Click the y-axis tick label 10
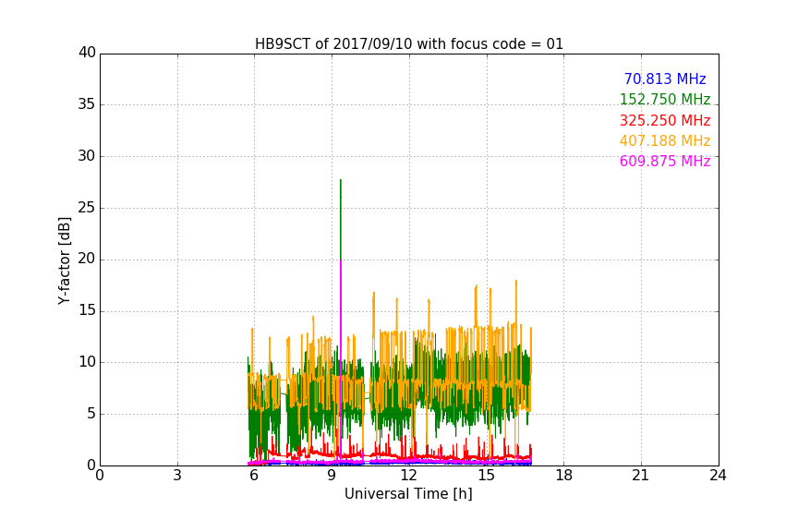This screenshot has width=798, height=532. pos(87,362)
